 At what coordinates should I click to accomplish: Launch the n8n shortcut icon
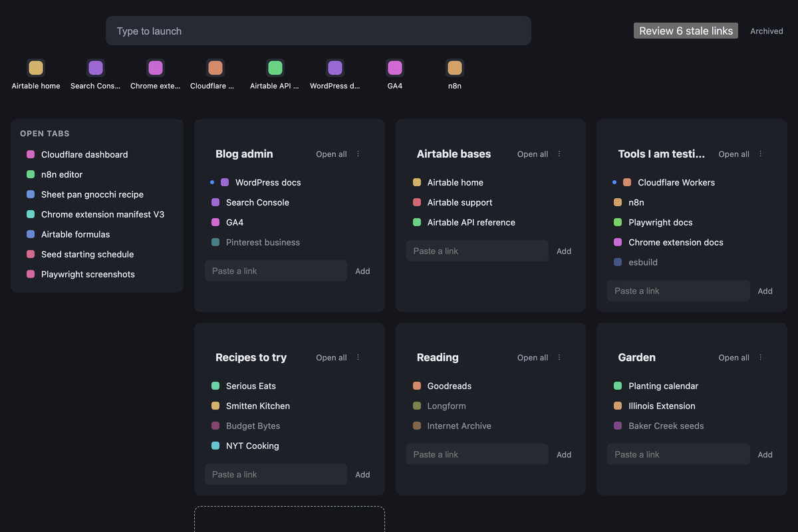[x=455, y=68]
